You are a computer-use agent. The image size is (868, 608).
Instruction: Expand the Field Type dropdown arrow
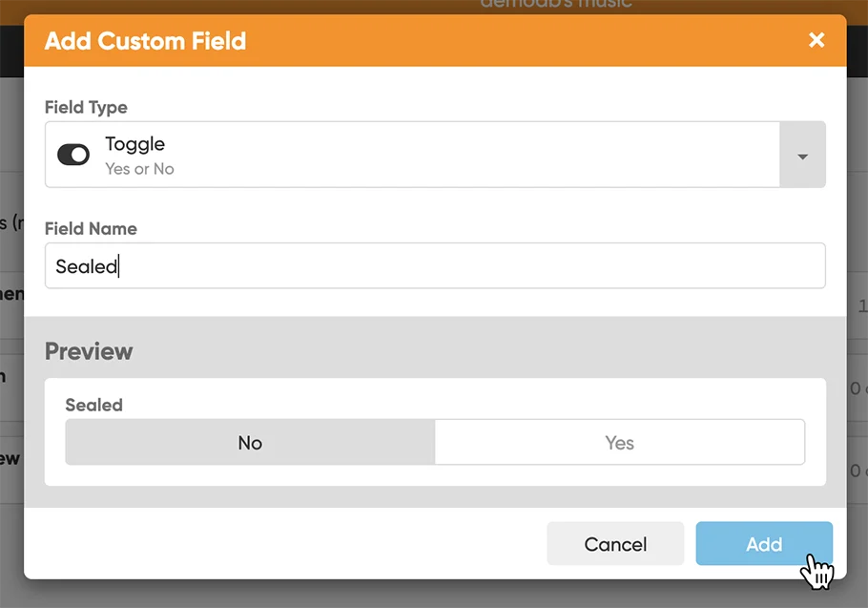(802, 156)
